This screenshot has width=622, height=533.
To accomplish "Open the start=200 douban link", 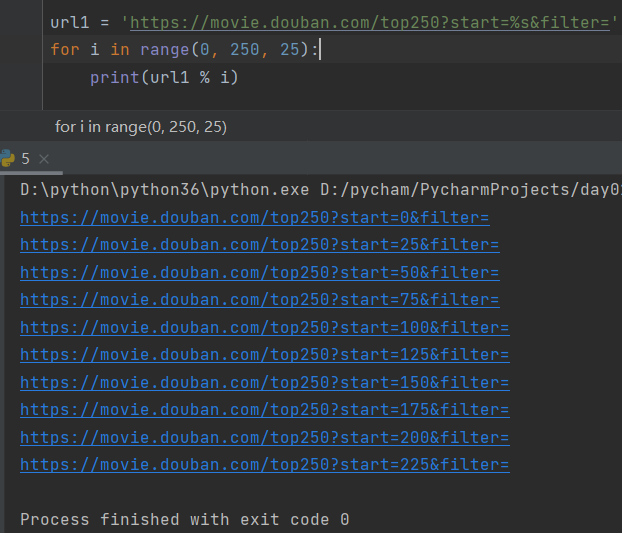I will tap(265, 437).
